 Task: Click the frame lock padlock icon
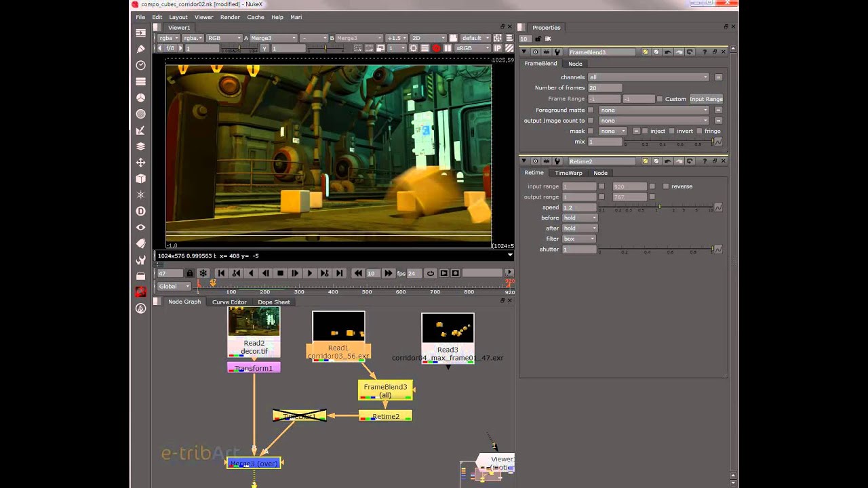[190, 273]
